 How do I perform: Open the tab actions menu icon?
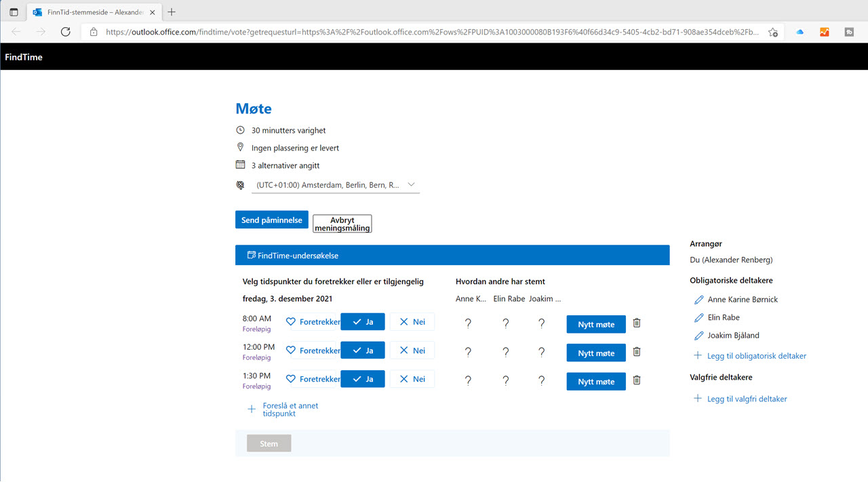point(14,12)
